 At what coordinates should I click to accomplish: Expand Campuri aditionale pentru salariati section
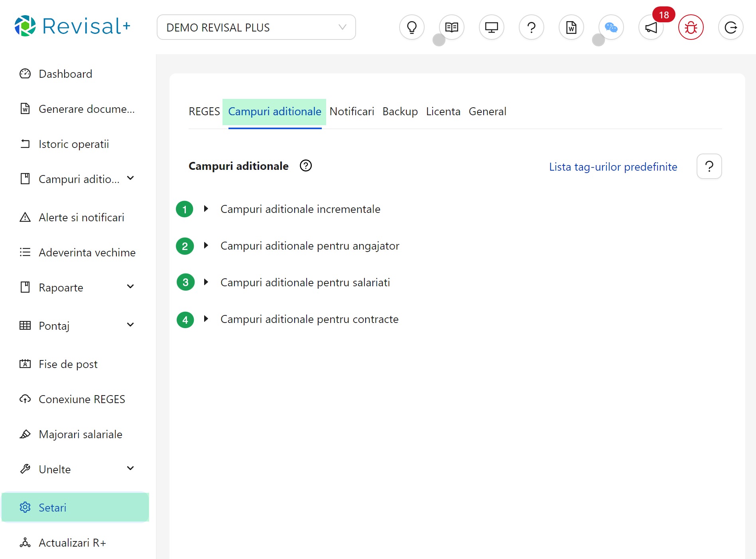coord(206,282)
